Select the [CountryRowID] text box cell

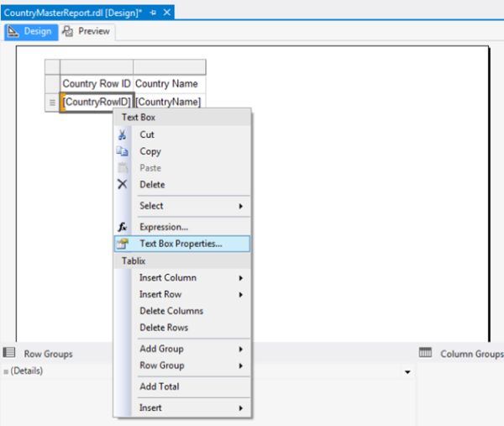[97, 103]
